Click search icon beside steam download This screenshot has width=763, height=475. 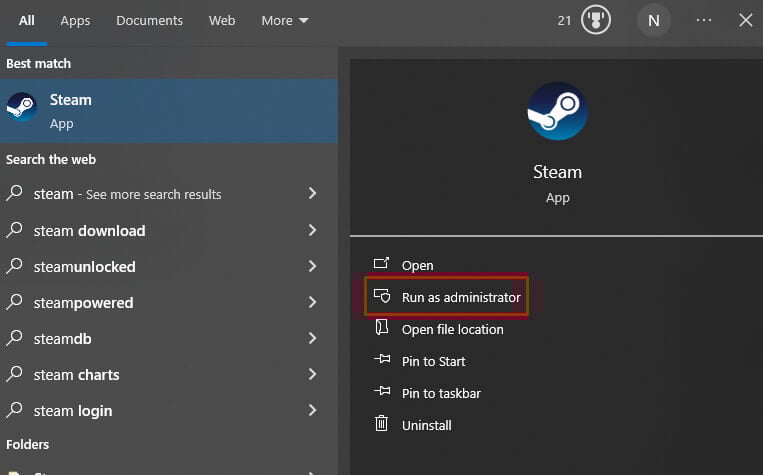coord(15,230)
